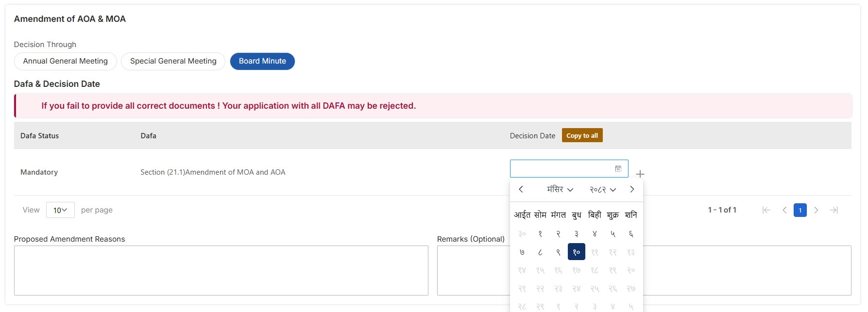Viewport: 868px width, 312px height.
Task: Select Board Minute as decision through
Action: (262, 61)
